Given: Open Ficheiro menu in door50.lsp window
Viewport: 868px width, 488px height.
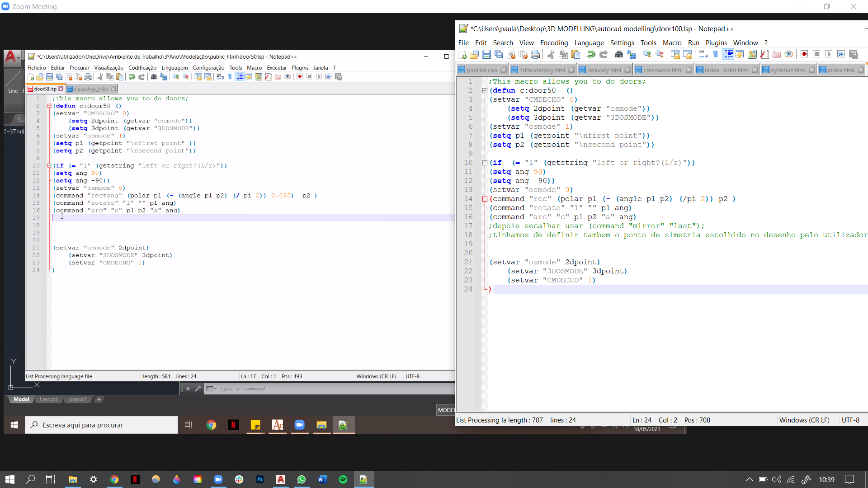Looking at the screenshot, I should tap(37, 68).
